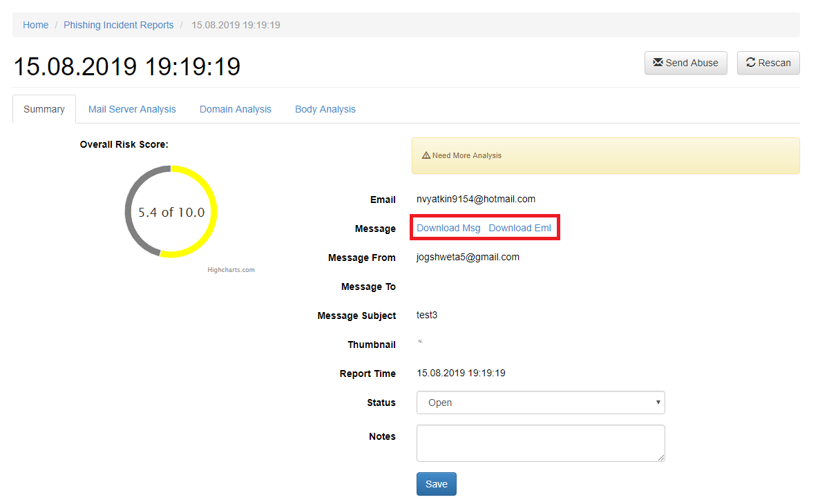820x504 pixels.
Task: Click the Download Msg link
Action: [448, 228]
